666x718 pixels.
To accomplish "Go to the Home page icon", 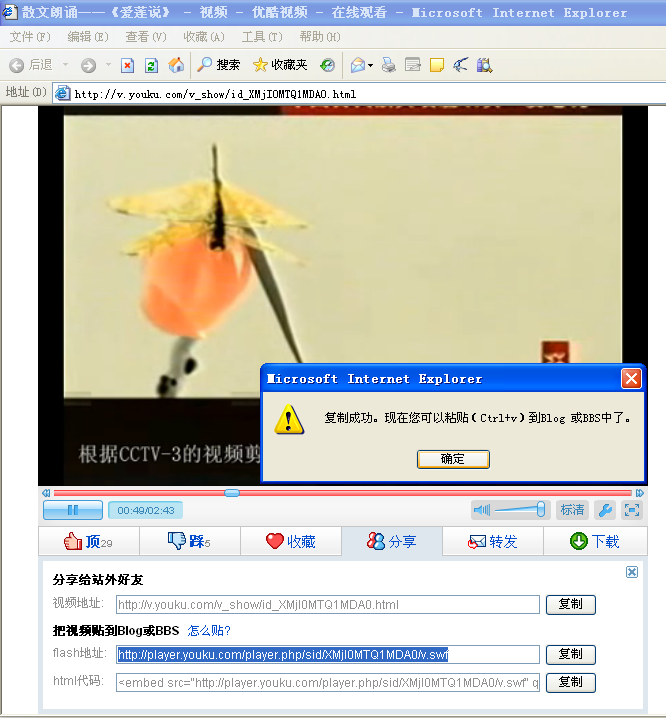I will click(176, 65).
